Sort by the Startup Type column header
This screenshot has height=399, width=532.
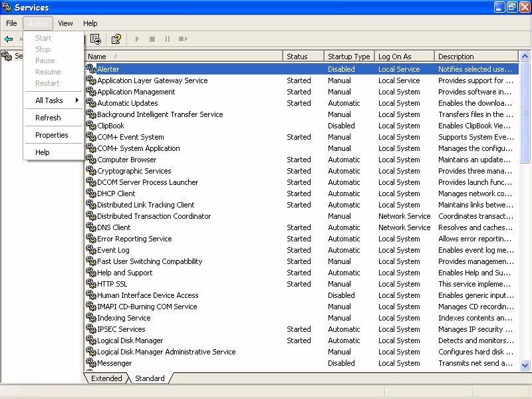349,57
